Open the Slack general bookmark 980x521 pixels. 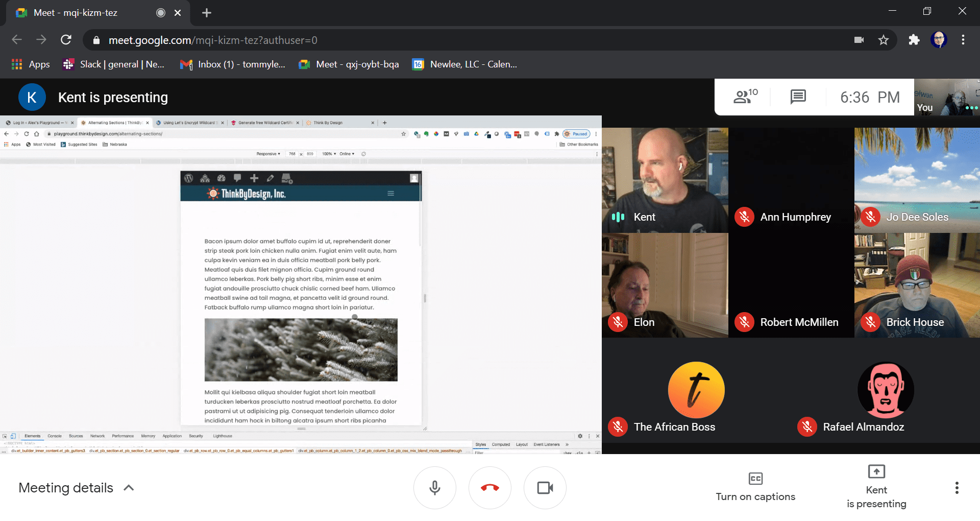pos(114,64)
